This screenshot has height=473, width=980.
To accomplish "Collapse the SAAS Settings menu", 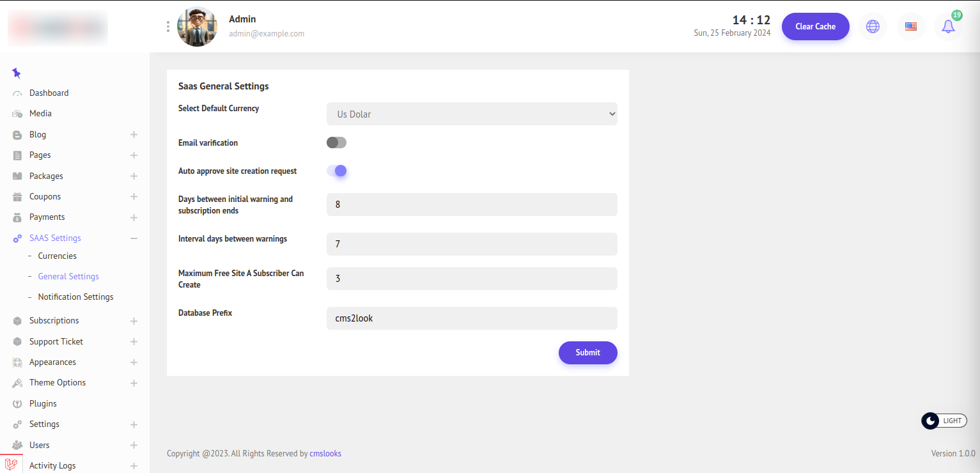I will coord(134,238).
